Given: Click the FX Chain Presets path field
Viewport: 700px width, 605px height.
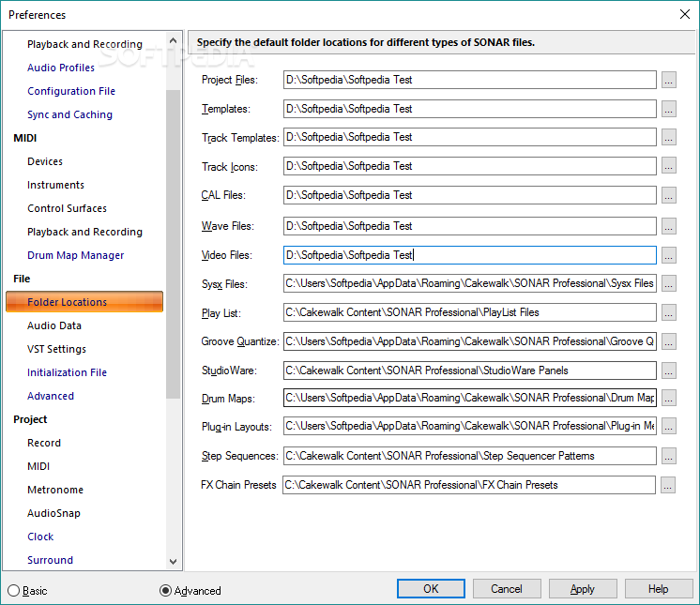Looking at the screenshot, I should (469, 485).
